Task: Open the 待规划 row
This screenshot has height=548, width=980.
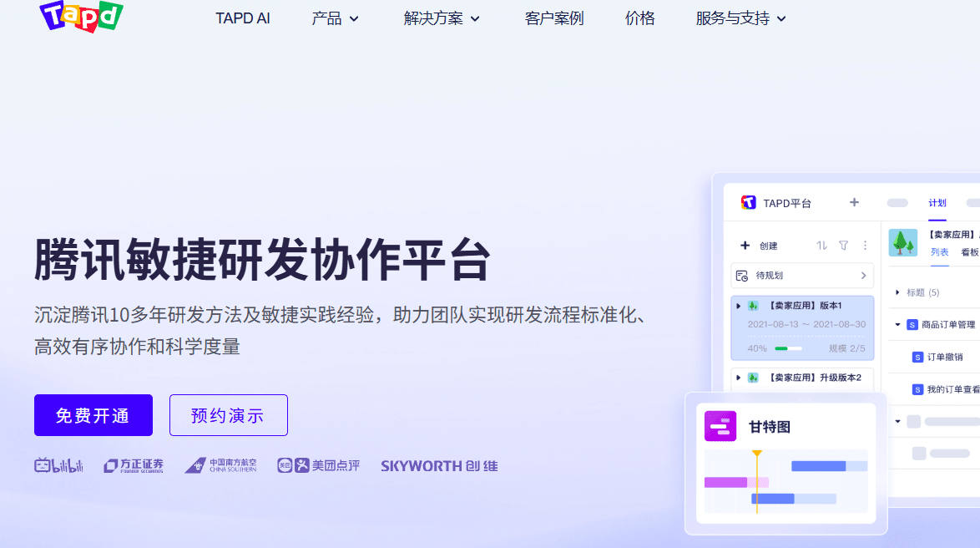Action: [x=802, y=275]
